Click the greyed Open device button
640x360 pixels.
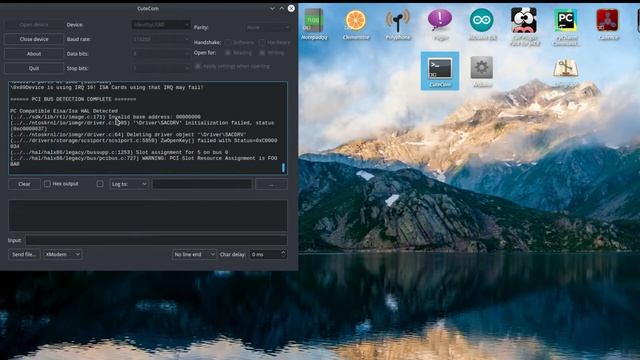(x=34, y=25)
